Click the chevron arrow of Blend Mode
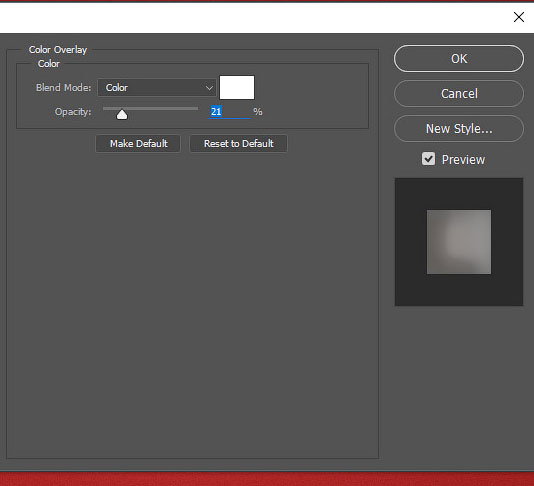 click(209, 88)
